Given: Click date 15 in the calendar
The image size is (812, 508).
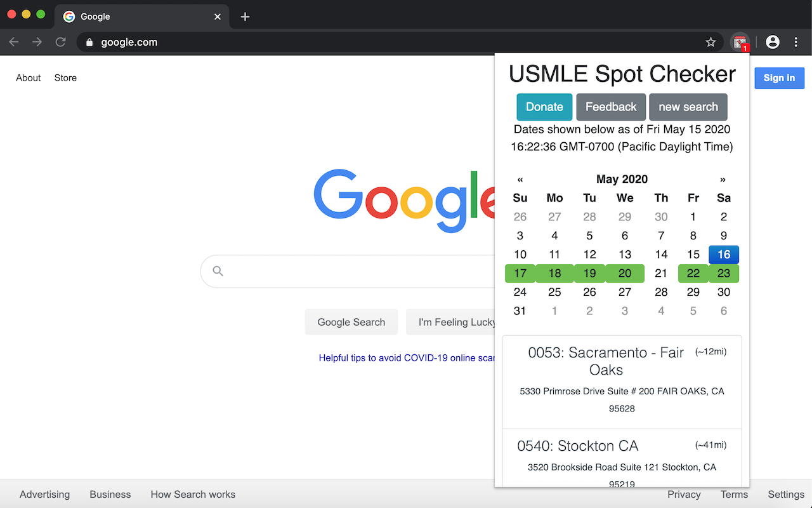Looking at the screenshot, I should pos(693,255).
